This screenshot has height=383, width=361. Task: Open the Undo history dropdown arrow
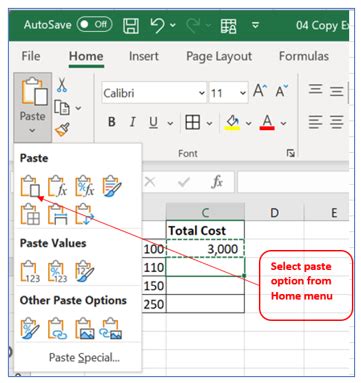[x=173, y=25]
